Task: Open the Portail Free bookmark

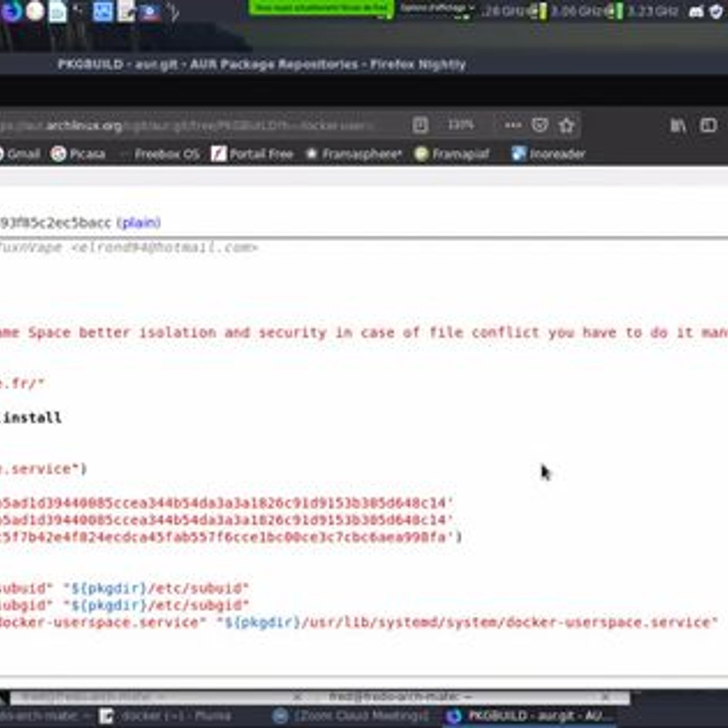Action: click(x=252, y=154)
